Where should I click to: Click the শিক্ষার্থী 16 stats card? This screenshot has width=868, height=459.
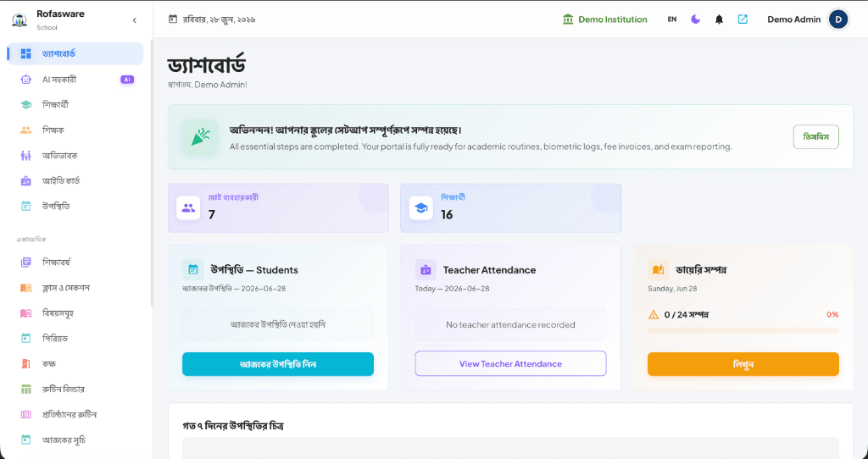pyautogui.click(x=510, y=208)
